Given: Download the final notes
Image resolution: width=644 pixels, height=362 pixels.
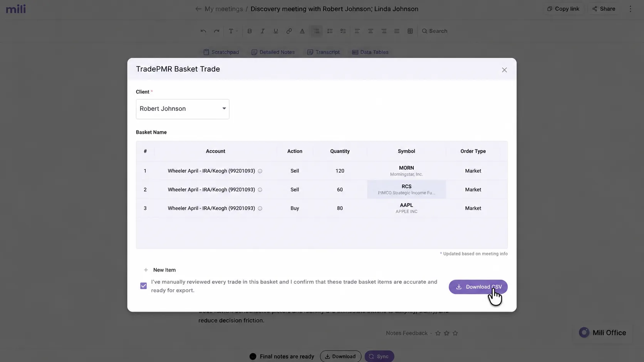Looking at the screenshot, I should 340,357.
